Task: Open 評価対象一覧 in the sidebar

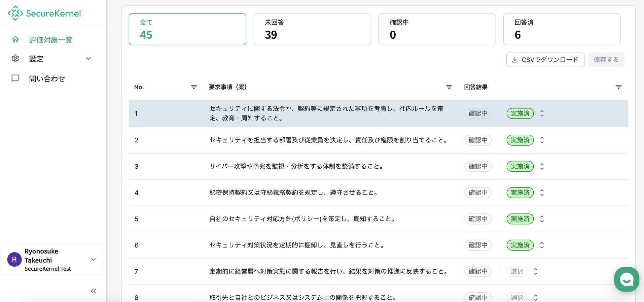Action: click(x=51, y=40)
